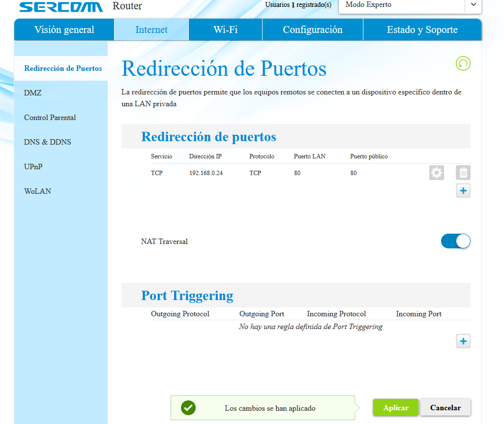
Task: Select DMZ in the sidebar
Action: click(x=33, y=93)
